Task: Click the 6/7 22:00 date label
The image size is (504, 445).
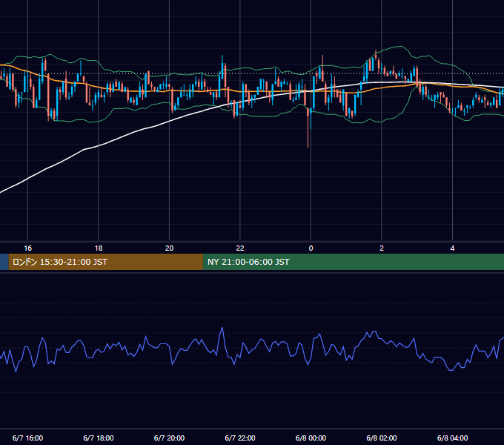Action: click(x=240, y=438)
